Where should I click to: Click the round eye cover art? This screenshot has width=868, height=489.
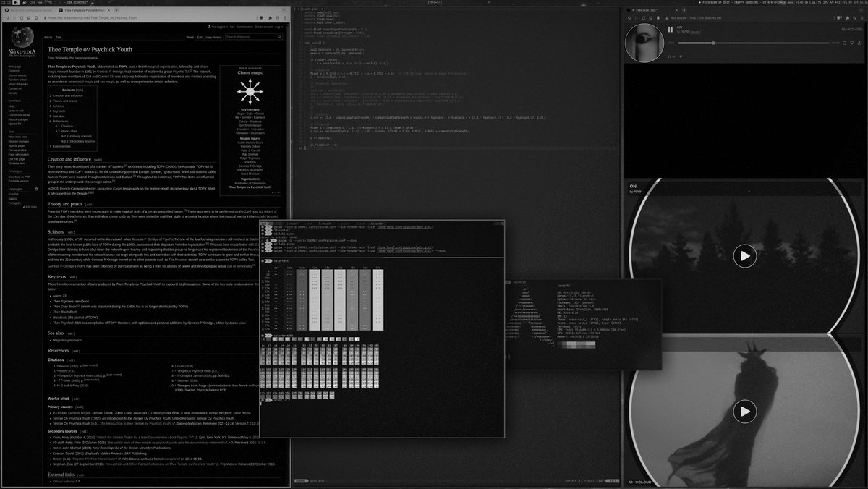coord(644,43)
